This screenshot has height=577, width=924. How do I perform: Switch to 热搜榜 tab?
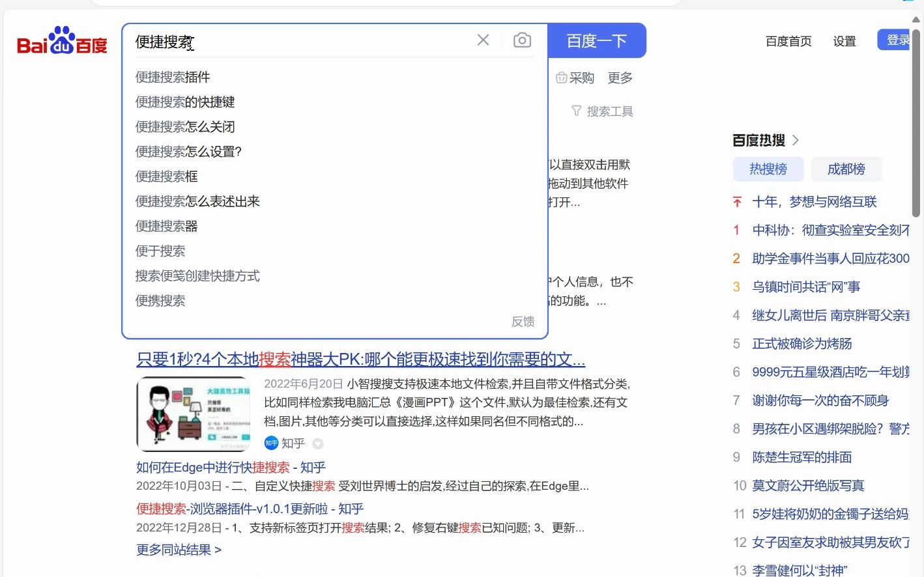click(768, 169)
